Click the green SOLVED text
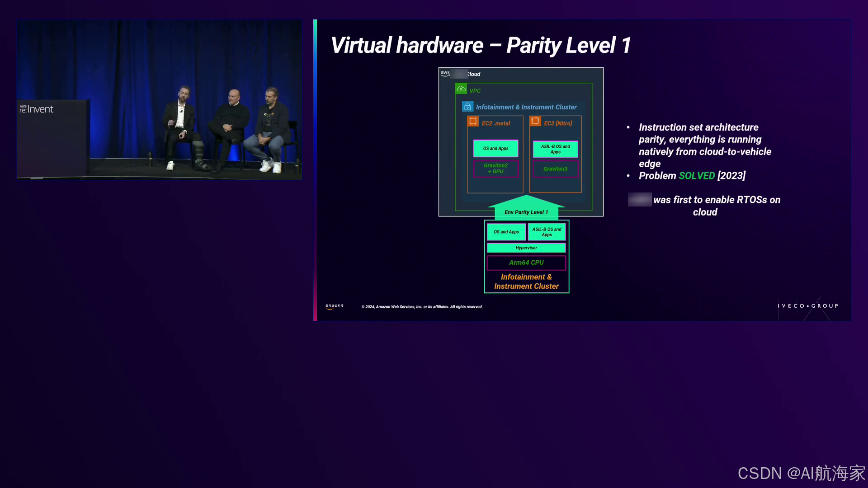 click(697, 176)
